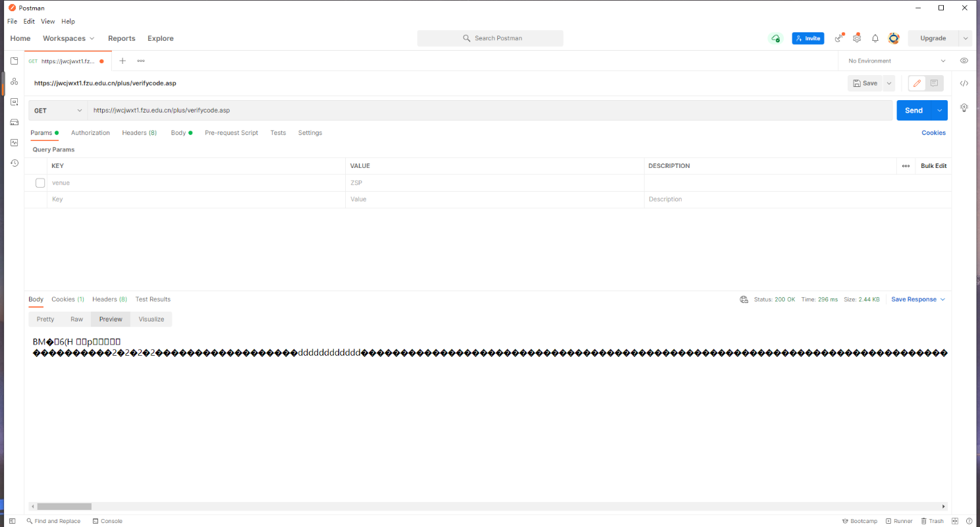Open the History sidebar icon

tap(14, 163)
